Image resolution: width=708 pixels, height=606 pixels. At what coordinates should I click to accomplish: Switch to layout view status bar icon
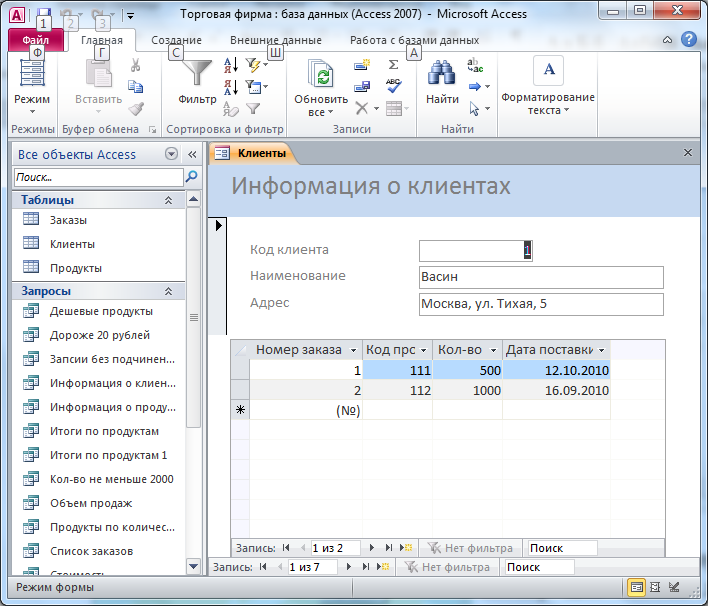655,587
